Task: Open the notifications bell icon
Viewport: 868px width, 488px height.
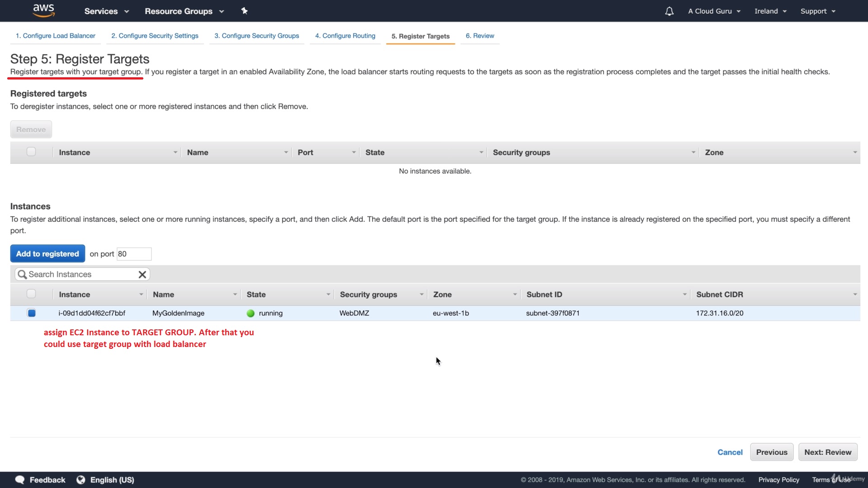Action: (669, 11)
